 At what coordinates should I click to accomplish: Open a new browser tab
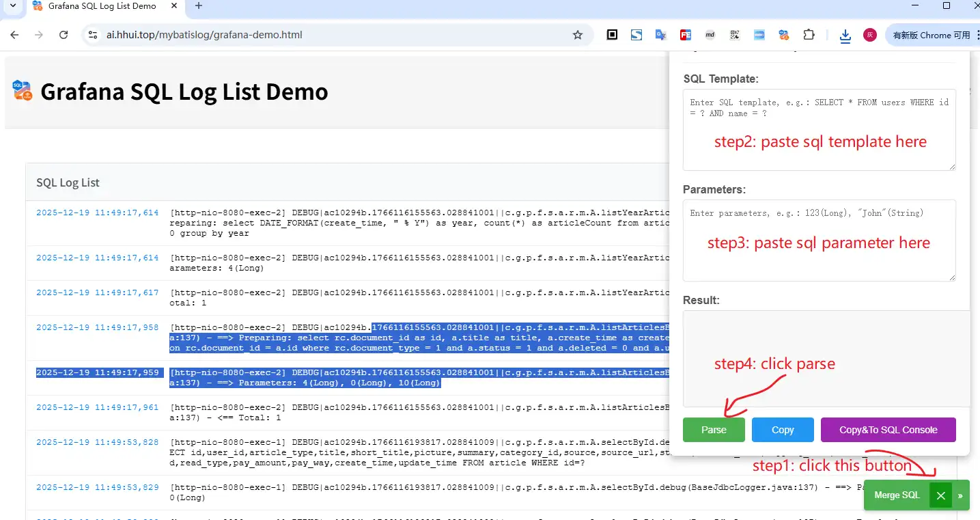(199, 6)
